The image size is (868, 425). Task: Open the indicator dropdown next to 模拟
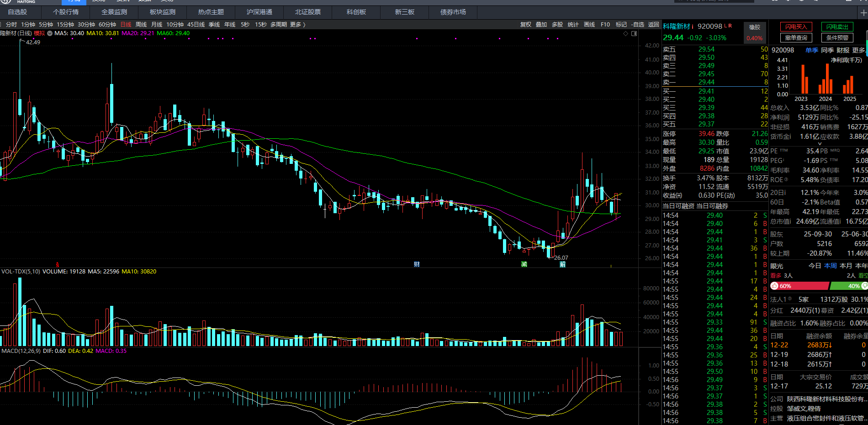click(50, 33)
